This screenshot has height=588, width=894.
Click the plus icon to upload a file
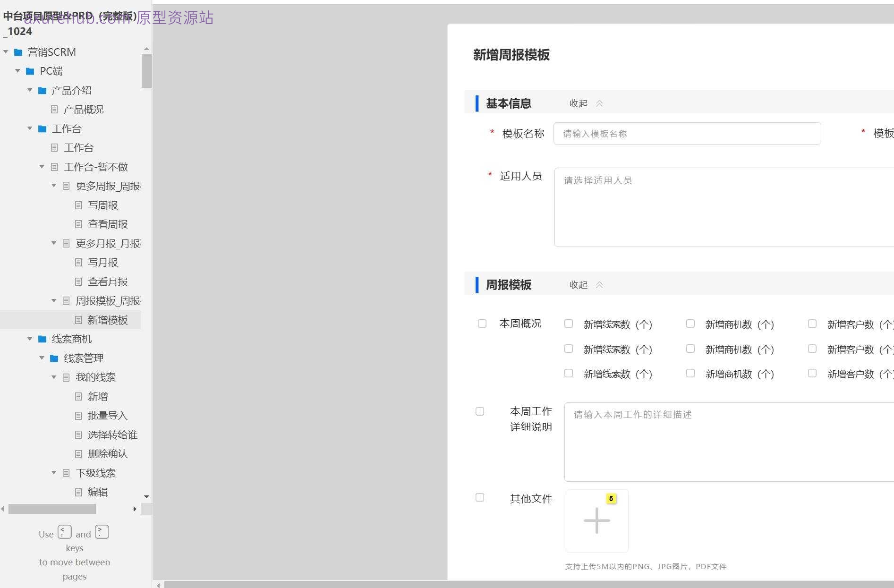pos(596,520)
